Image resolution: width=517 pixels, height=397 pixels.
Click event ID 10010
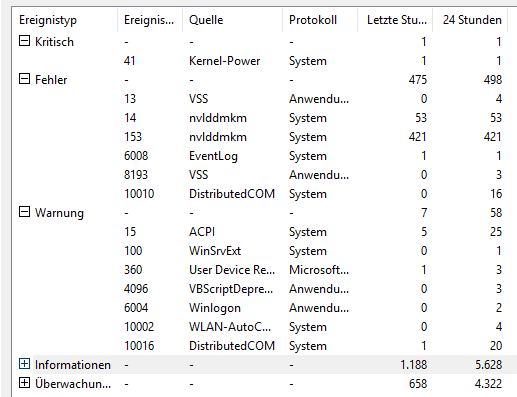point(139,194)
